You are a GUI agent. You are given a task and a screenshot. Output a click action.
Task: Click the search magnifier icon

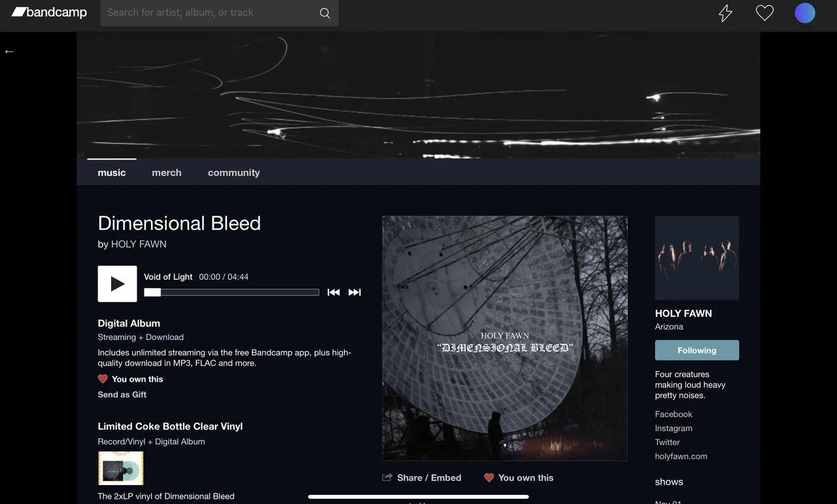click(324, 13)
